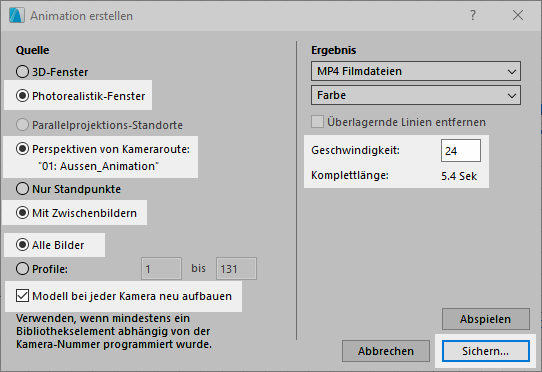Select Perspektiven von Kameraroute option
This screenshot has width=542, height=372.
click(22, 149)
